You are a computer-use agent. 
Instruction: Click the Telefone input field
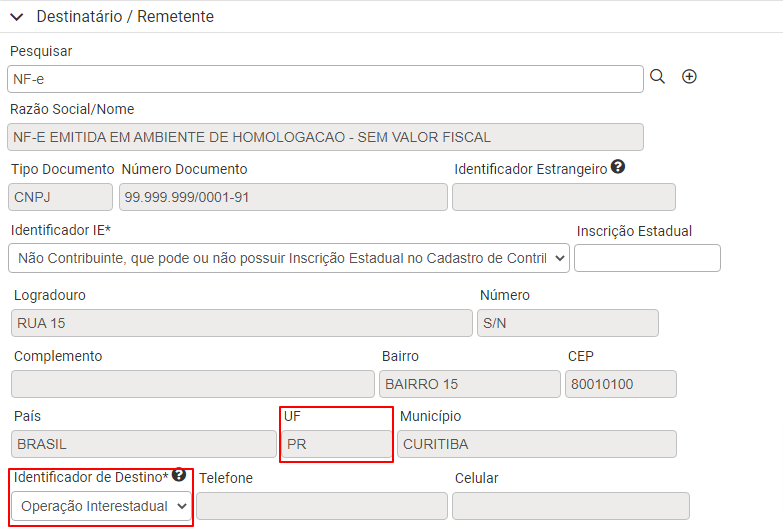(x=322, y=506)
